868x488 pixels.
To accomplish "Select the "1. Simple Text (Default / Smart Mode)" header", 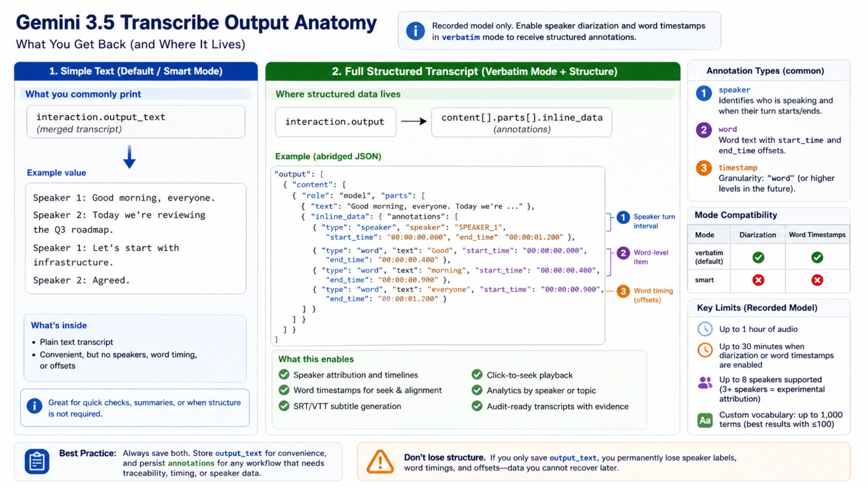I will tap(136, 71).
